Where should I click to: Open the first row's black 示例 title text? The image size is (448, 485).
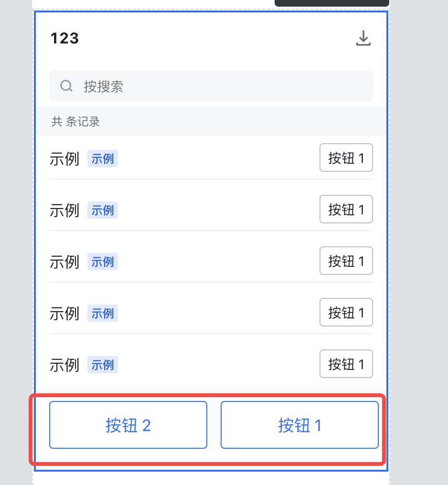pyautogui.click(x=64, y=159)
